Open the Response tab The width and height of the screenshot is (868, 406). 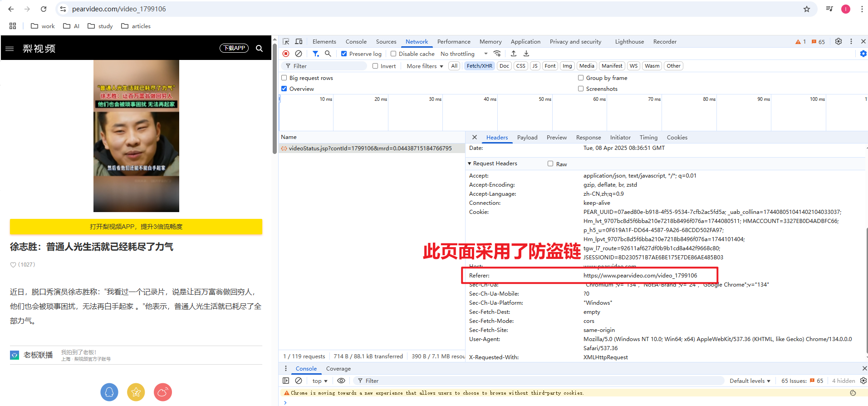coord(588,137)
